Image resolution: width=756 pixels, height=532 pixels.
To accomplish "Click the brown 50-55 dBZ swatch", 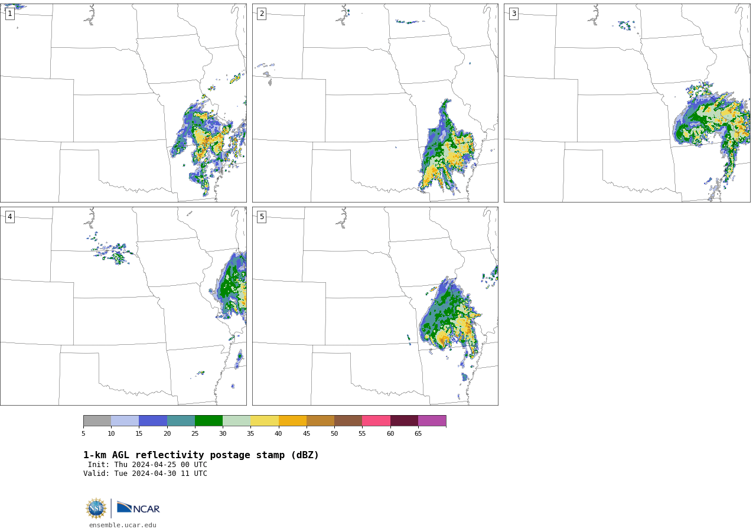I will (x=348, y=421).
